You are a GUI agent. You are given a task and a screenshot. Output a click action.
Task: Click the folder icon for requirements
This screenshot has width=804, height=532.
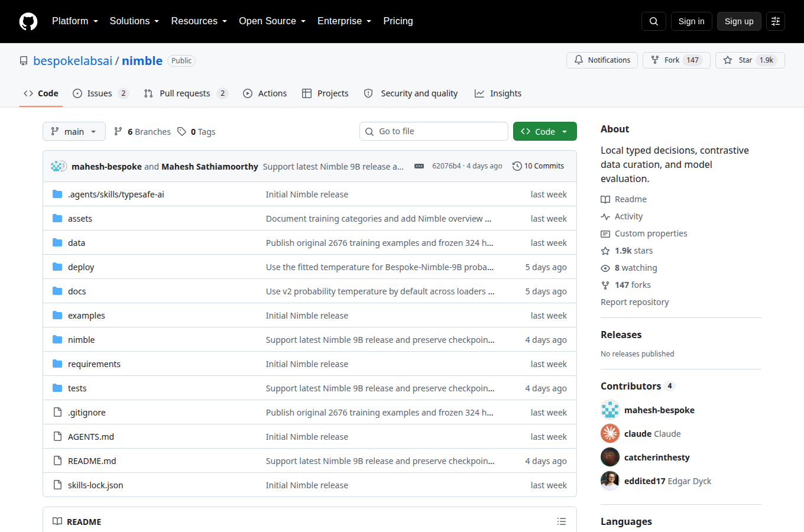(57, 364)
